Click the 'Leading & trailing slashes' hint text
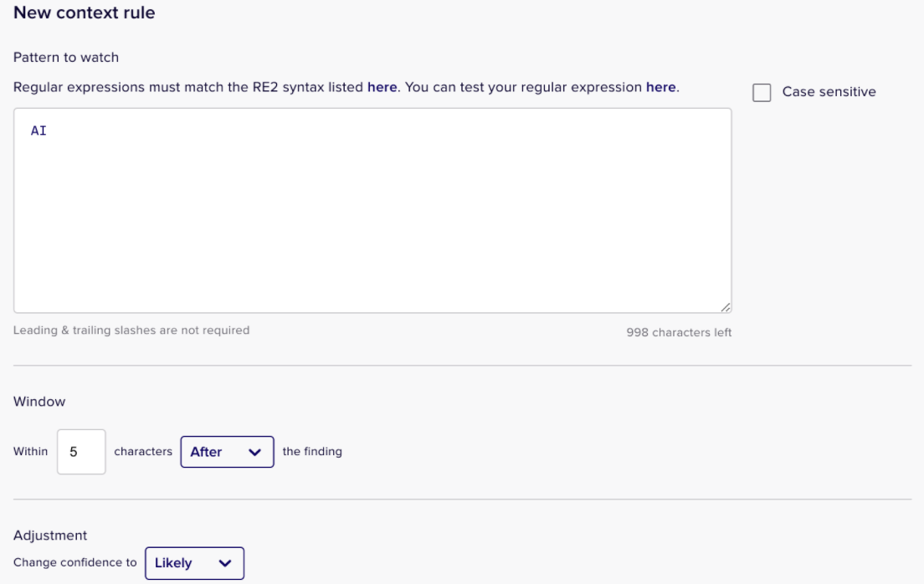Screen dimensions: 924x584 pos(131,330)
